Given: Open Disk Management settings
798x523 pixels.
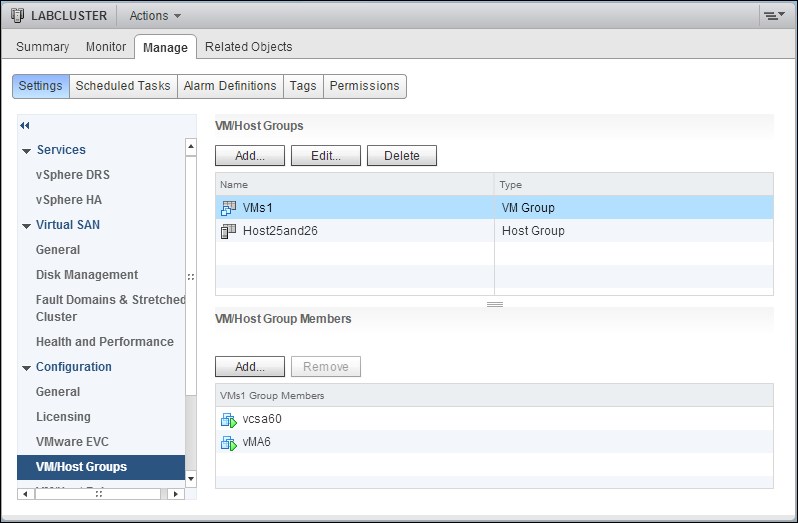Looking at the screenshot, I should [x=87, y=274].
